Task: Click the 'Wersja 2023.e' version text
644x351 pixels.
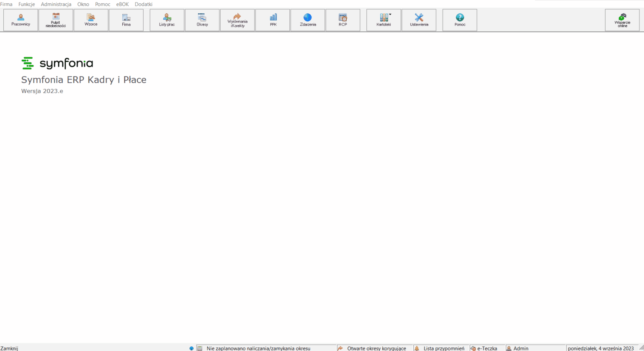Action: [42, 91]
